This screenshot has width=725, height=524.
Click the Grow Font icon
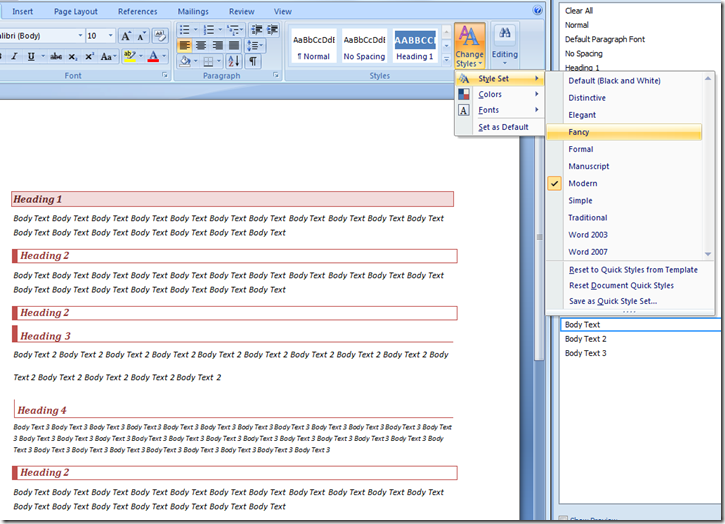pos(127,35)
